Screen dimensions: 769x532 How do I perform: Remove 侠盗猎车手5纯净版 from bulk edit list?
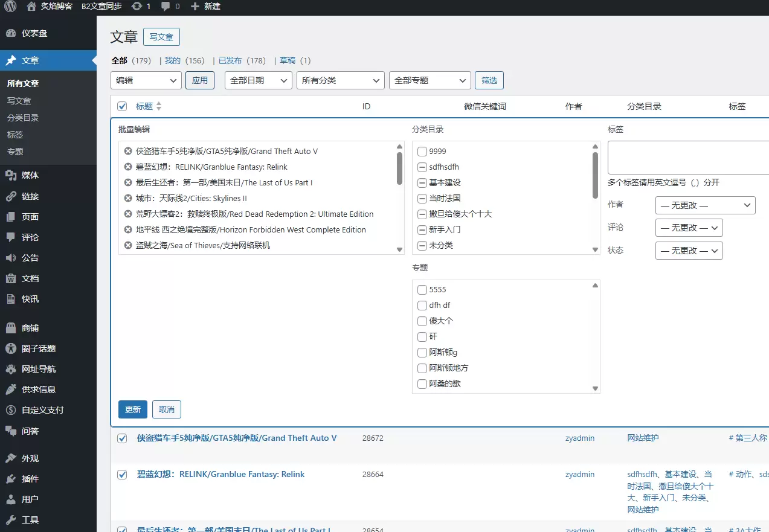tap(128, 151)
